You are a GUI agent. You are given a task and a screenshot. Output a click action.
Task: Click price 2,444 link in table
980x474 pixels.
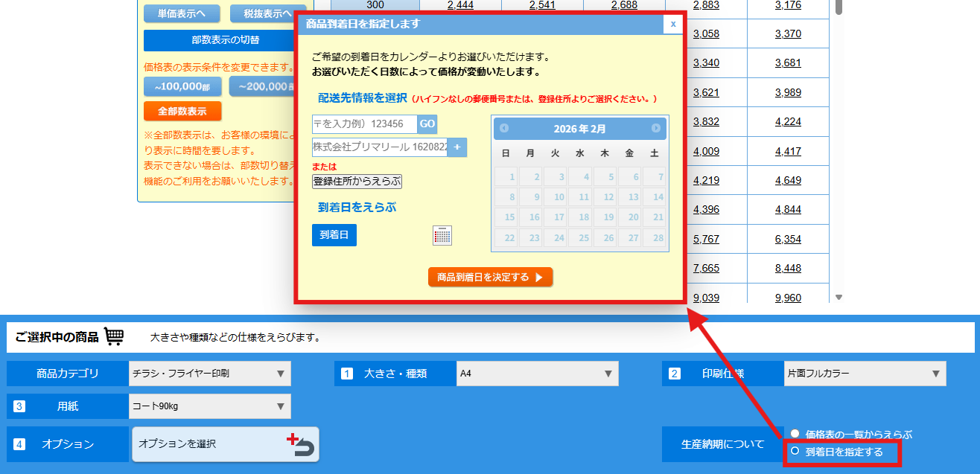pyautogui.click(x=460, y=6)
